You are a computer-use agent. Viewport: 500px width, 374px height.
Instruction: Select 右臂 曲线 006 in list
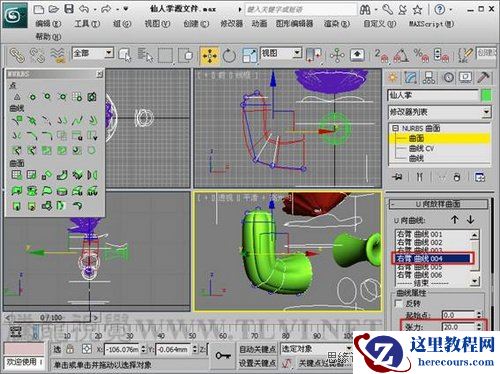(420, 275)
